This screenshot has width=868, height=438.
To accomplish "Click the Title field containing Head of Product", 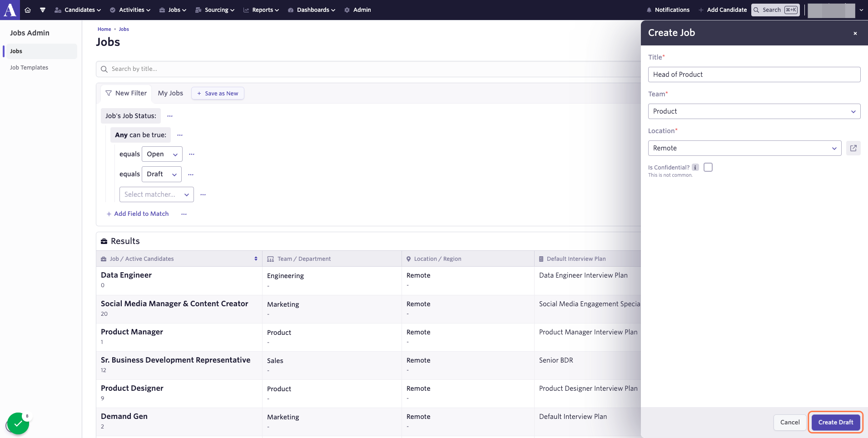I will coord(754,75).
